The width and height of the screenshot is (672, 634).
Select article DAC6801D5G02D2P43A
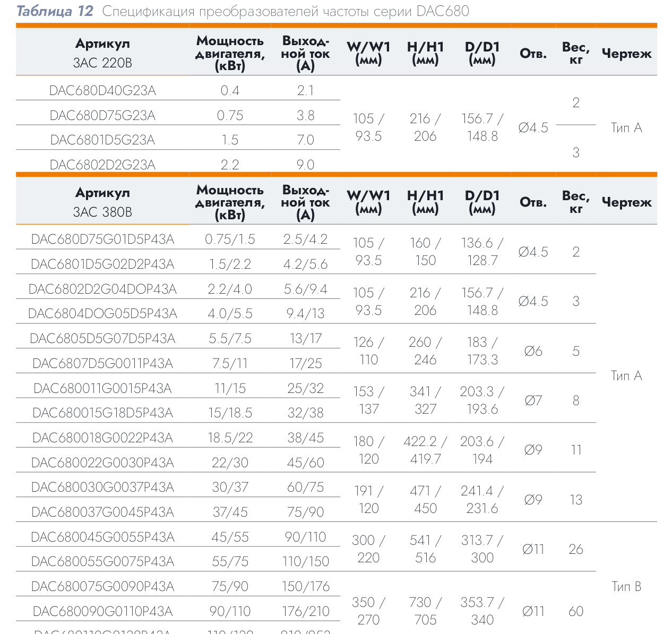tap(102, 264)
